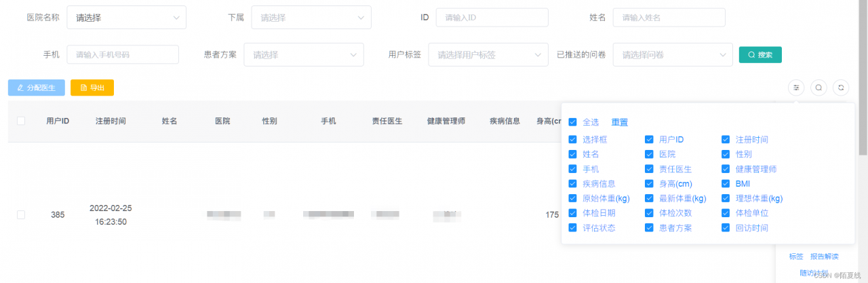The image size is (868, 283).
Task: Uncheck the 评估状态 column checkbox
Action: (573, 228)
